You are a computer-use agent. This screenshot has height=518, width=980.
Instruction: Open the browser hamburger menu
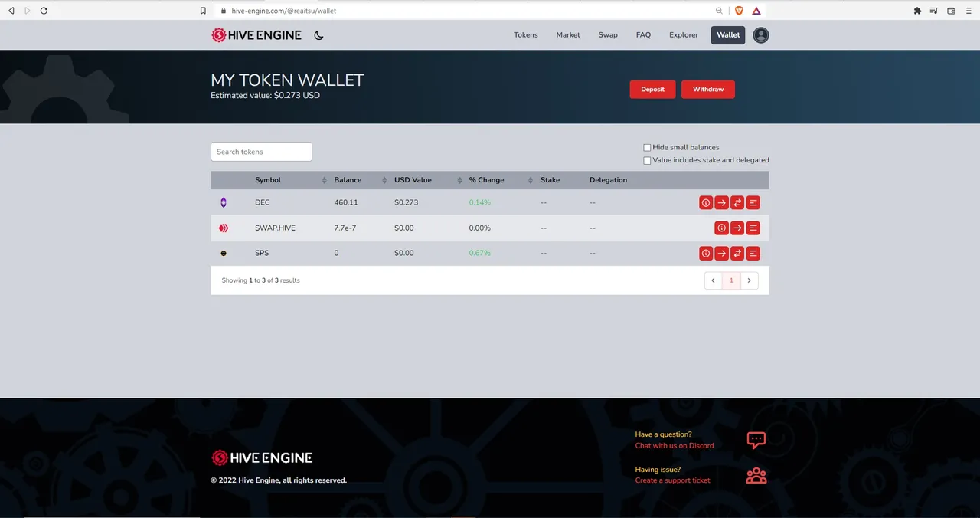[x=969, y=11]
